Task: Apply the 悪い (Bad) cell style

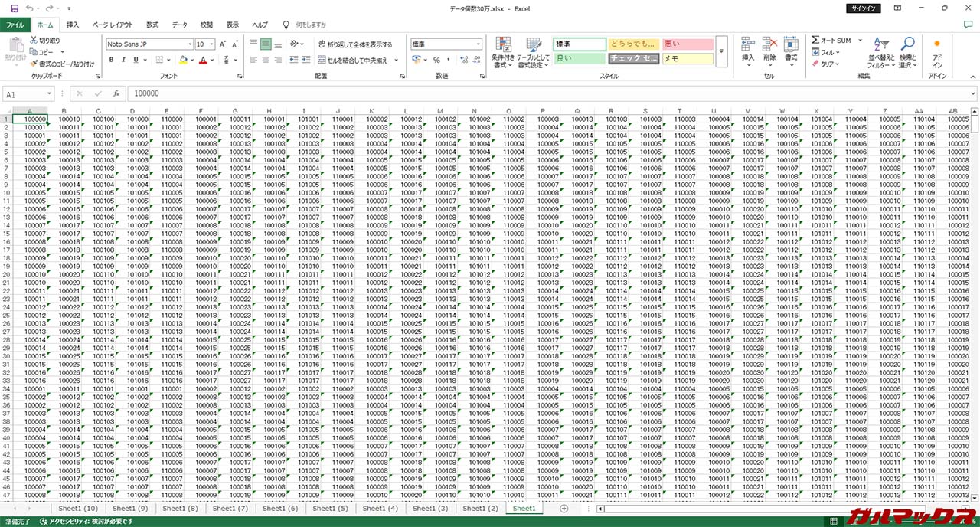Action: [687, 44]
